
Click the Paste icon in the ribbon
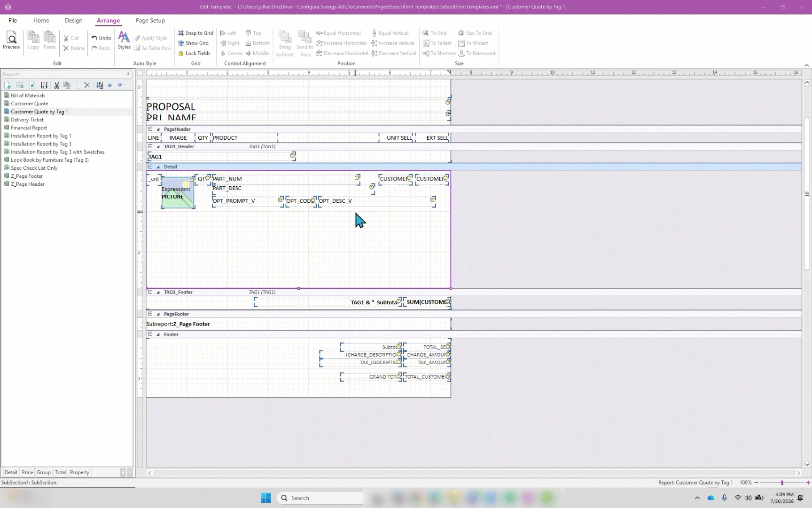pyautogui.click(x=49, y=40)
